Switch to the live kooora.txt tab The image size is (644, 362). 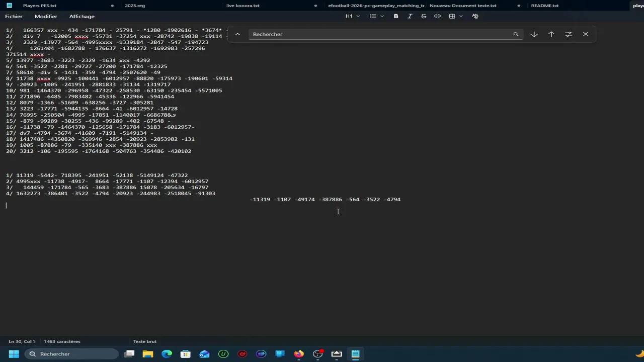click(x=243, y=6)
